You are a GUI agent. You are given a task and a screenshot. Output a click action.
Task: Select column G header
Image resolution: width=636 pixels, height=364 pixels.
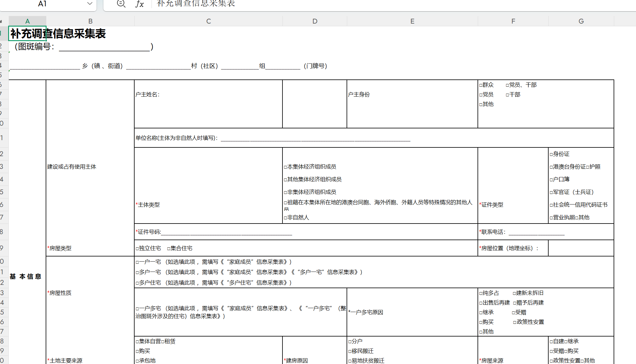click(581, 21)
